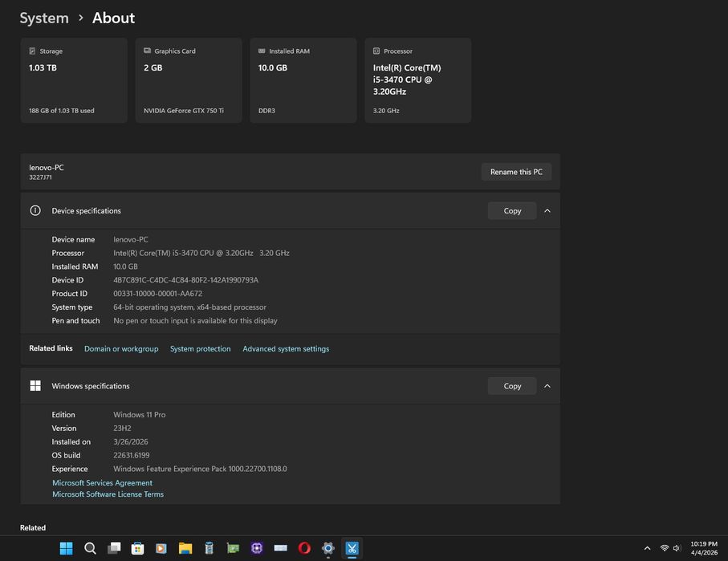728x561 pixels.
Task: Open the green circuit-board taskbar app
Action: pos(233,548)
